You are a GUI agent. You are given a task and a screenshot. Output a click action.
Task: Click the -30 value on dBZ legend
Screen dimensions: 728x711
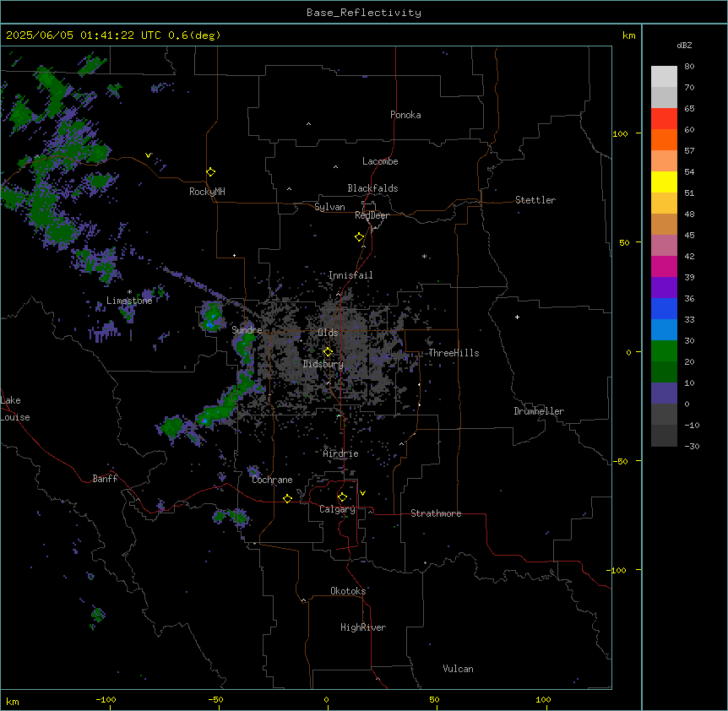coord(692,446)
